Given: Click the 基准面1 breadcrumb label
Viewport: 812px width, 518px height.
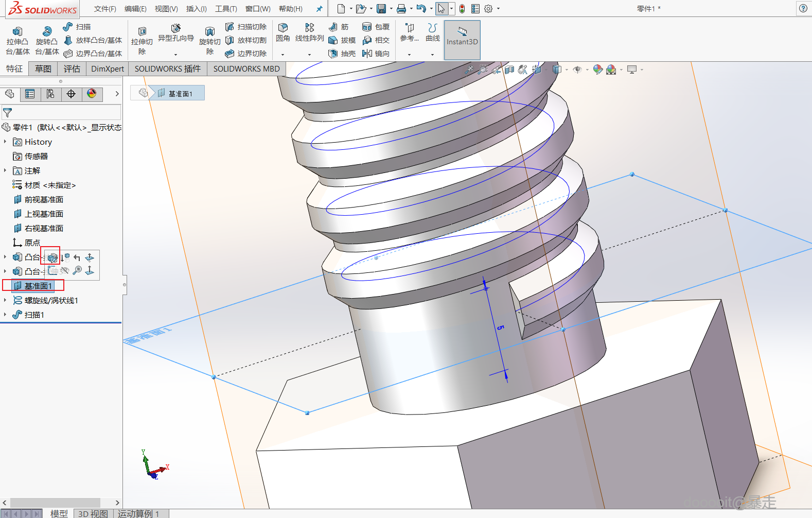Looking at the screenshot, I should point(181,94).
